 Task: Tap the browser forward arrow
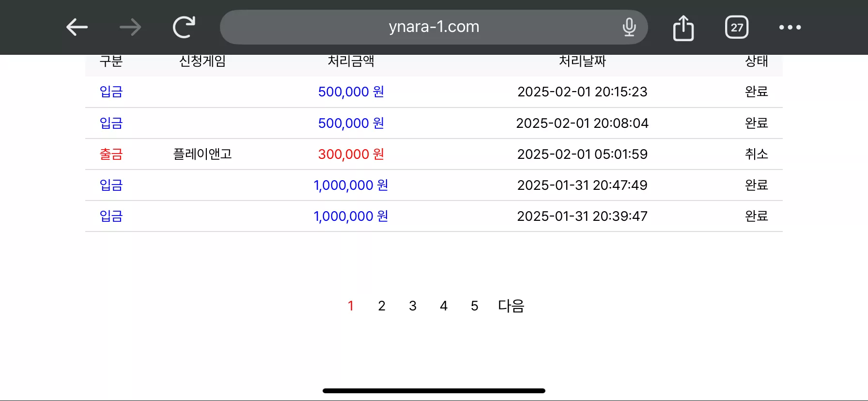coord(130,27)
